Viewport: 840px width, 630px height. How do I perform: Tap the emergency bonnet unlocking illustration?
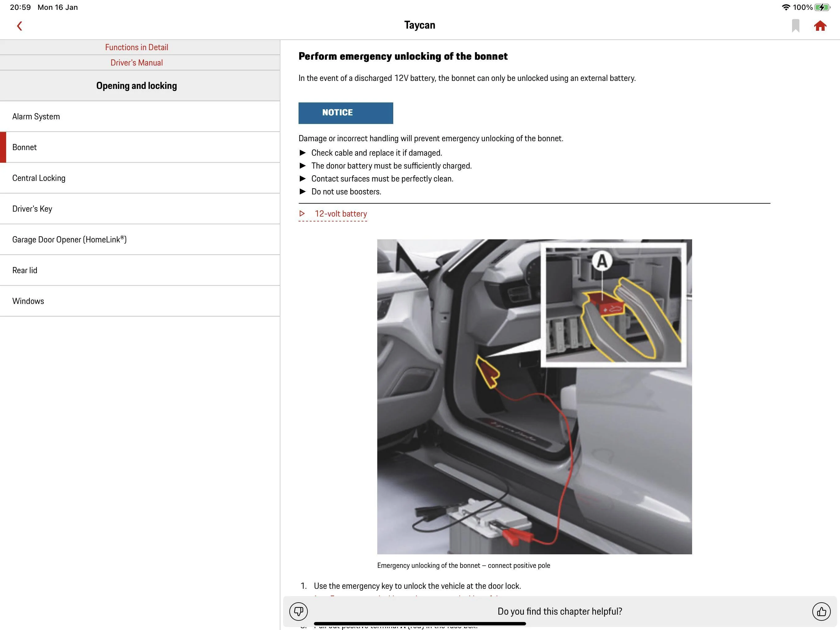click(534, 397)
